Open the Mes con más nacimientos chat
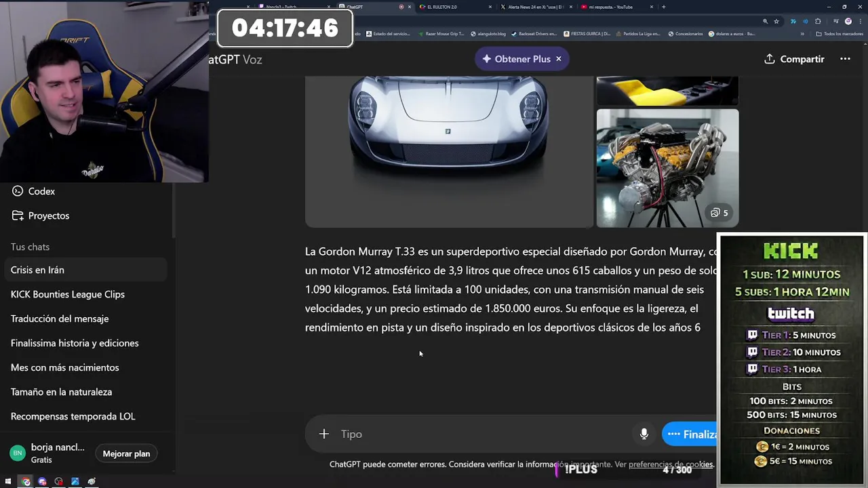This screenshot has height=488, width=868. (86, 367)
